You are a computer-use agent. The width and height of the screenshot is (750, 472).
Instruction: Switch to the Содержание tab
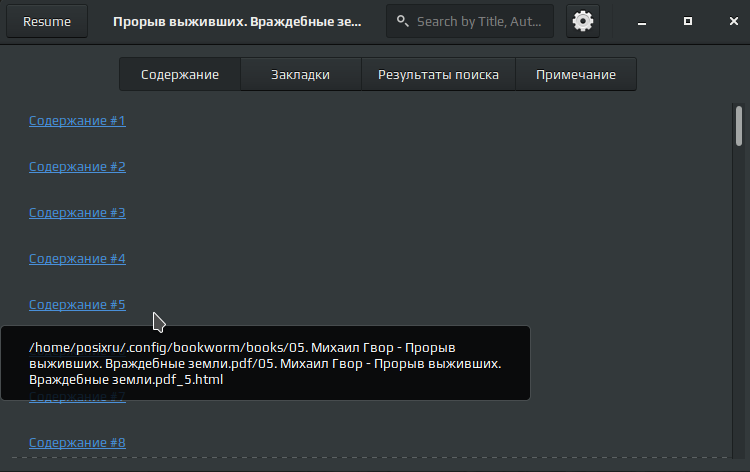(x=180, y=75)
